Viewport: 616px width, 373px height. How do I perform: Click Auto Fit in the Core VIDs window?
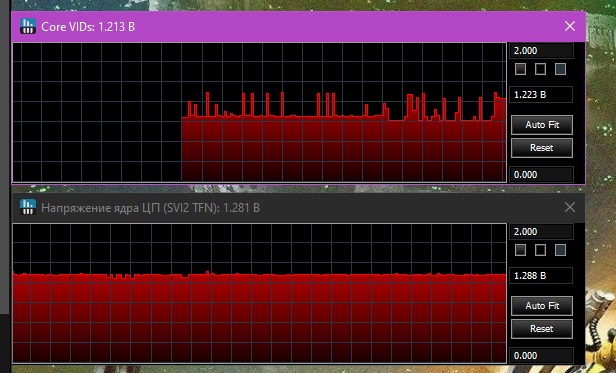(542, 125)
